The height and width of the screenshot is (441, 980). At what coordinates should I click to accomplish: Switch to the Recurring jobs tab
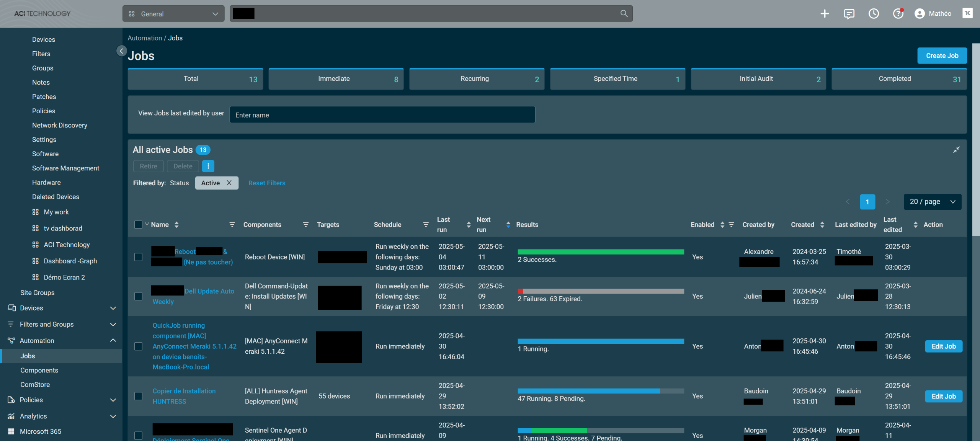pyautogui.click(x=477, y=79)
